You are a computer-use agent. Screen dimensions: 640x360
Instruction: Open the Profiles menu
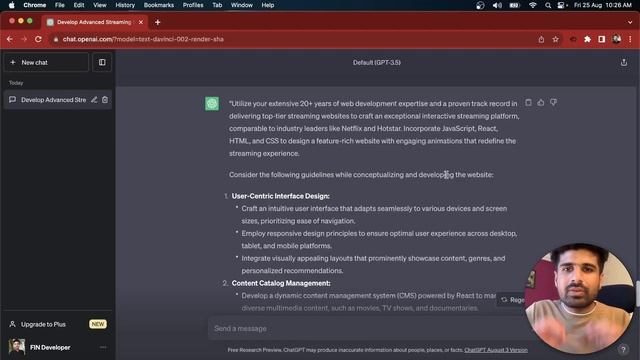tap(193, 5)
